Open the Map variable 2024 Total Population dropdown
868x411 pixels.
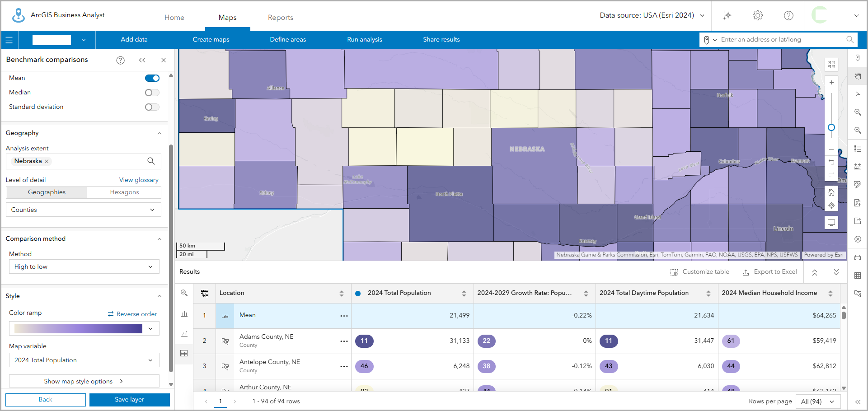tap(84, 360)
